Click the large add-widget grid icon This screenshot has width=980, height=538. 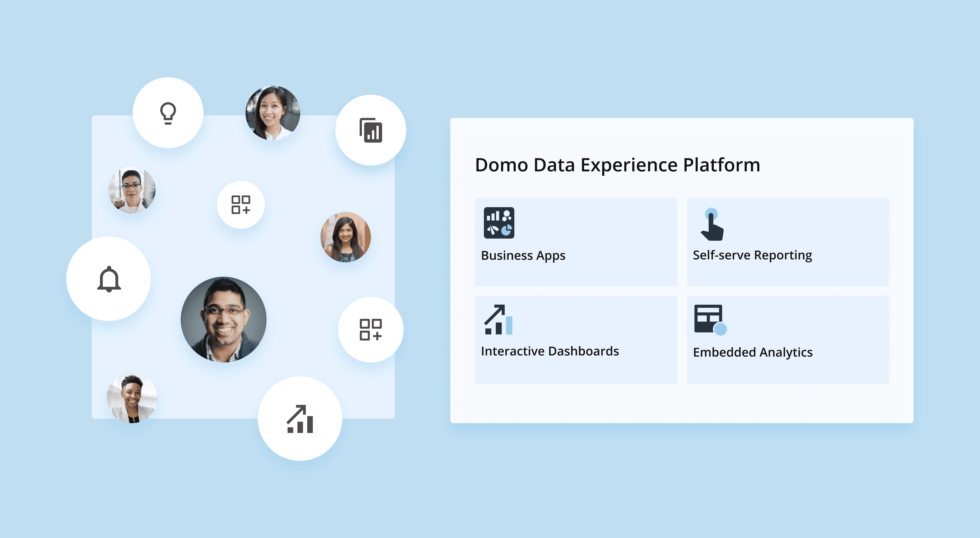[371, 330]
